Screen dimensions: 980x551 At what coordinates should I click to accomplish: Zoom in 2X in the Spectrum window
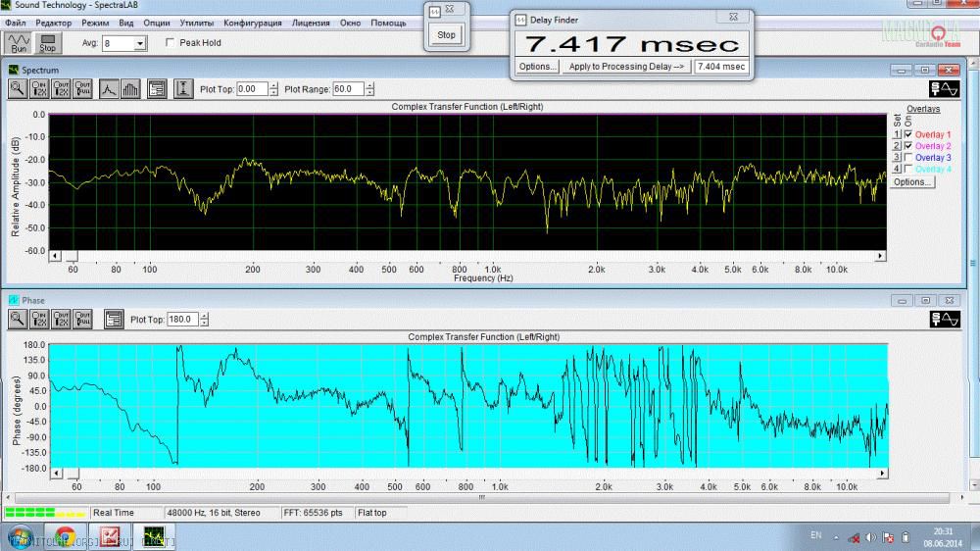tap(39, 89)
